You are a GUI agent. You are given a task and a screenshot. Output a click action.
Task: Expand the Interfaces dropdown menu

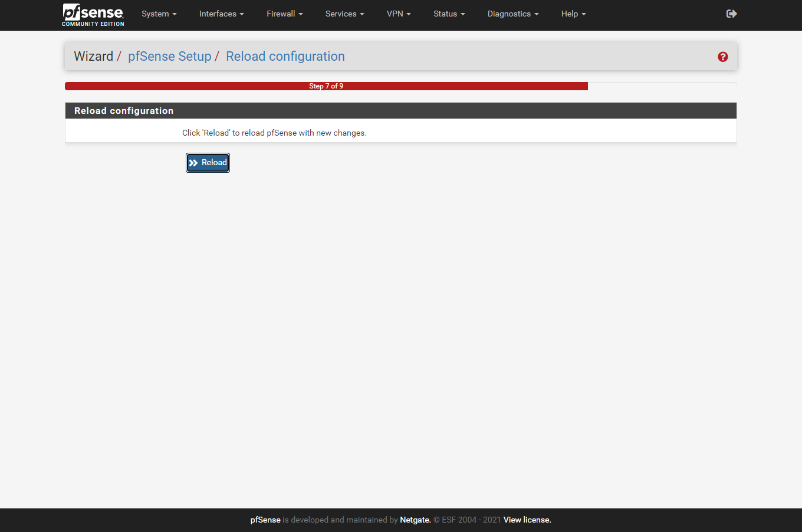click(222, 14)
